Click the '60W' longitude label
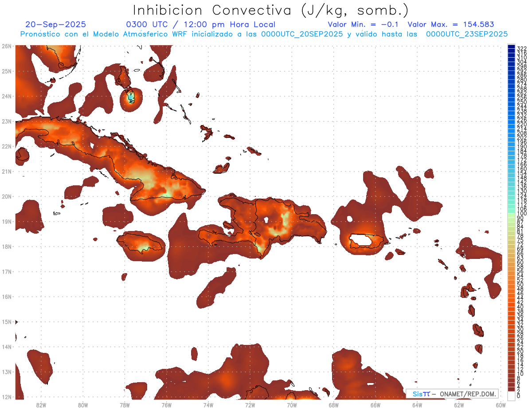Screen dimensions: 532x411 pyautogui.click(x=501, y=405)
